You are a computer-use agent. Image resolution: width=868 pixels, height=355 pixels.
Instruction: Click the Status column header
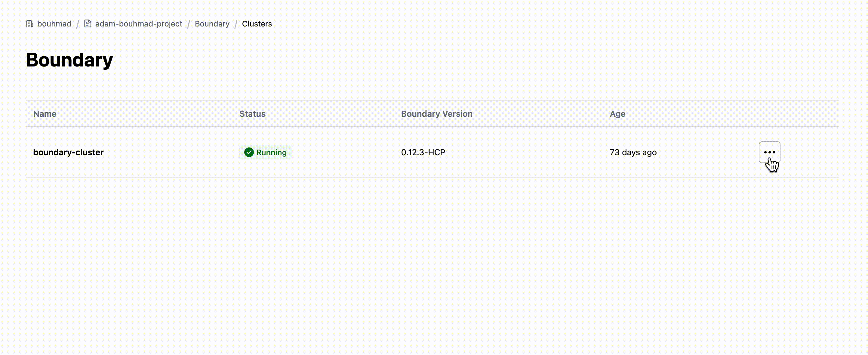(252, 114)
